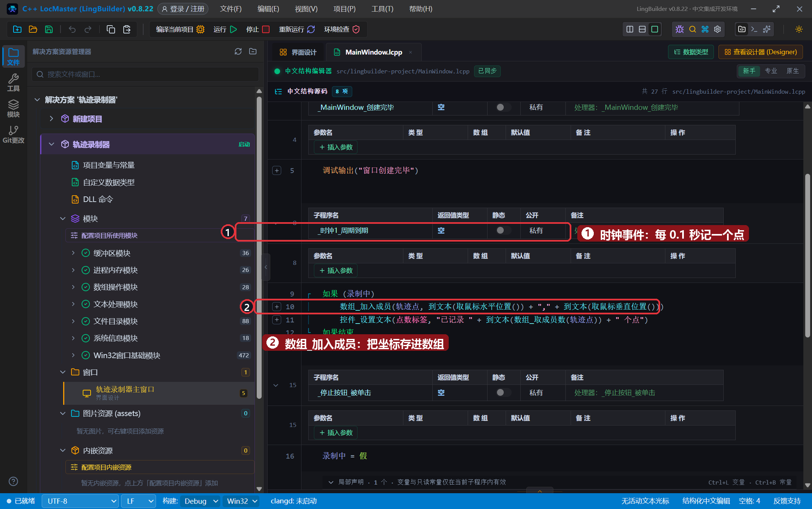The image size is (812, 509).
Task: Click the new project icon in toolbar
Action: (x=17, y=29)
